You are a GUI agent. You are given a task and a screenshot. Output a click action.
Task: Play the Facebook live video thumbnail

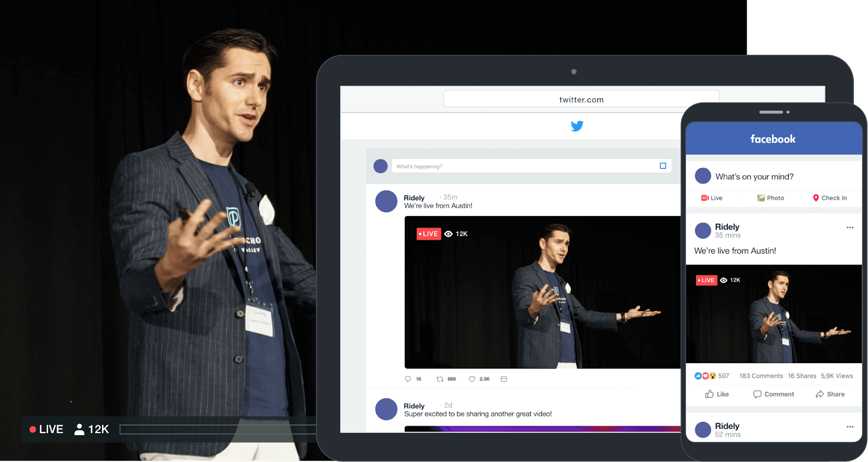click(774, 314)
